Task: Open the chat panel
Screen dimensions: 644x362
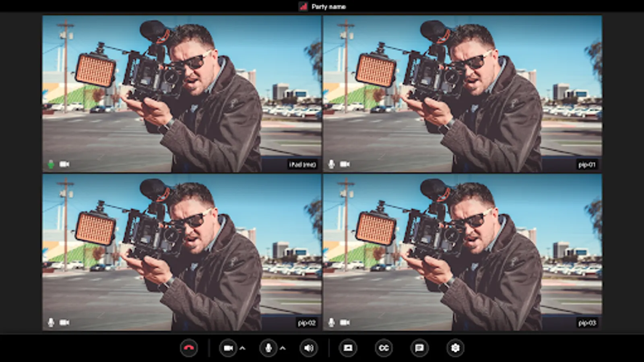Action: [419, 348]
